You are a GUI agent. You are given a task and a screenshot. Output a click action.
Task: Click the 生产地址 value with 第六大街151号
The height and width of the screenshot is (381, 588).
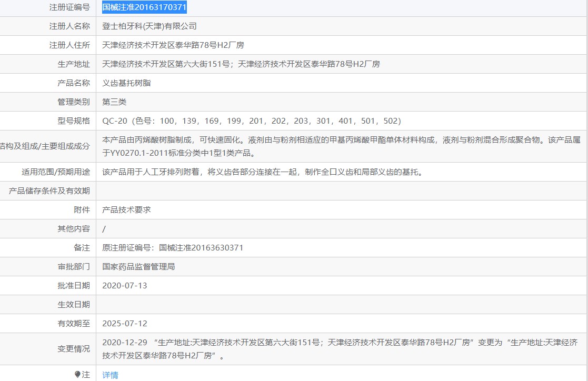241,64
